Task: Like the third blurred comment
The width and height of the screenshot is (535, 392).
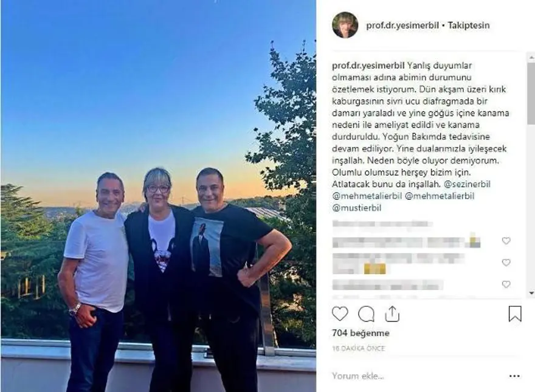Action: pos(506,284)
